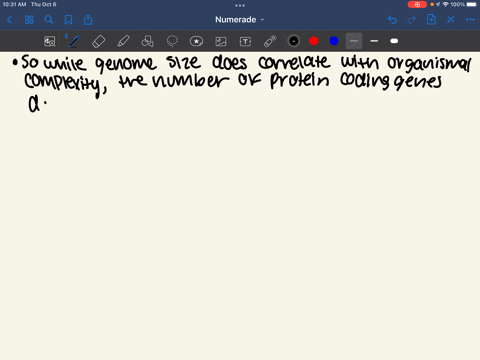Tap the three-dot multitasking control at top

240,5
